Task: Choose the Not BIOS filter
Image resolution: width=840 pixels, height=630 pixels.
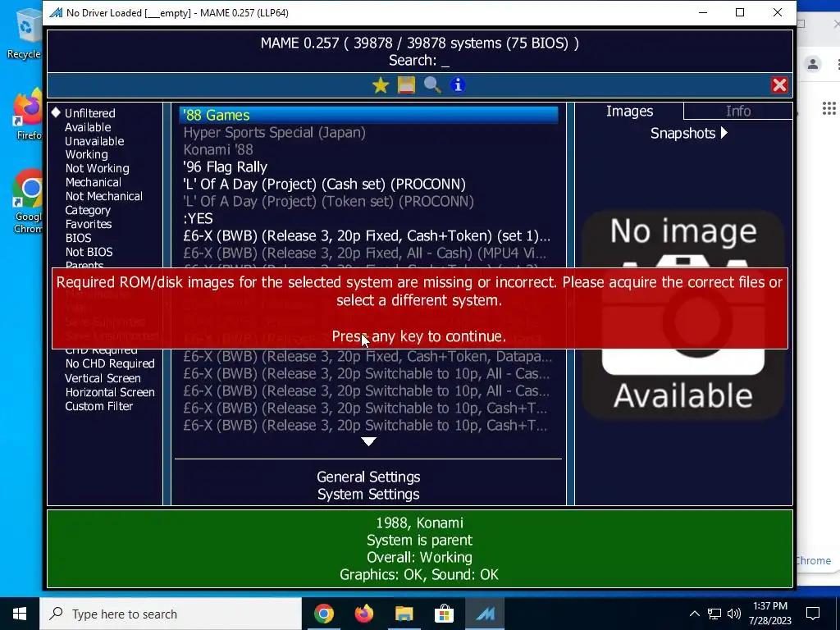Action: (89, 252)
